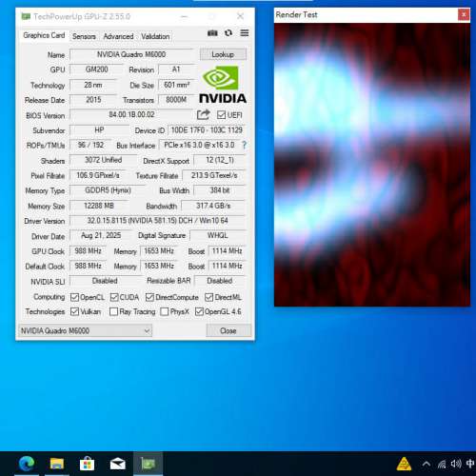Click the GPU-Z screenshot camera icon

tap(212, 33)
